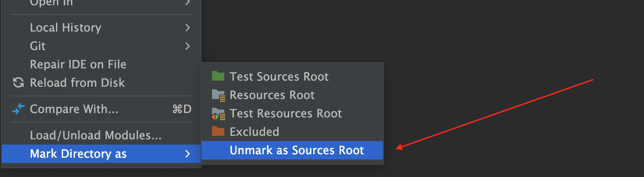Viewport: 644px width, 177px height.
Task: Select Unmark as Sources Root
Action: pyautogui.click(x=297, y=150)
